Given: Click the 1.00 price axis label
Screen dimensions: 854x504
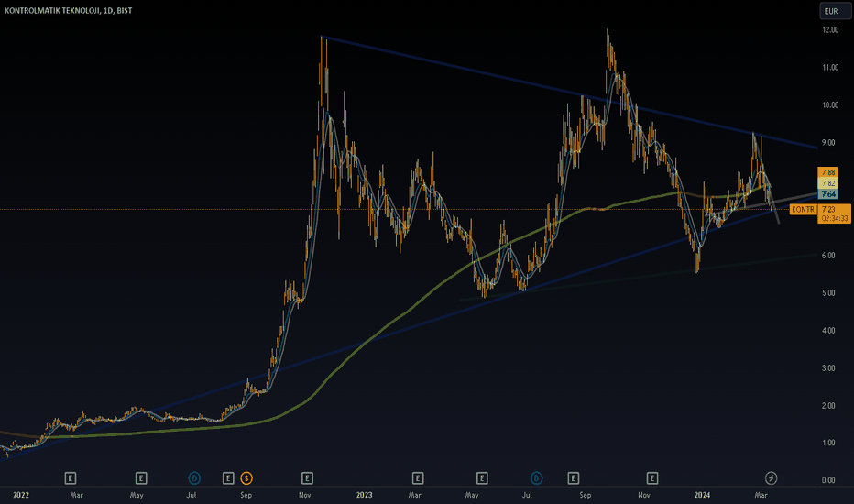Looking at the screenshot, I should click(x=828, y=443).
